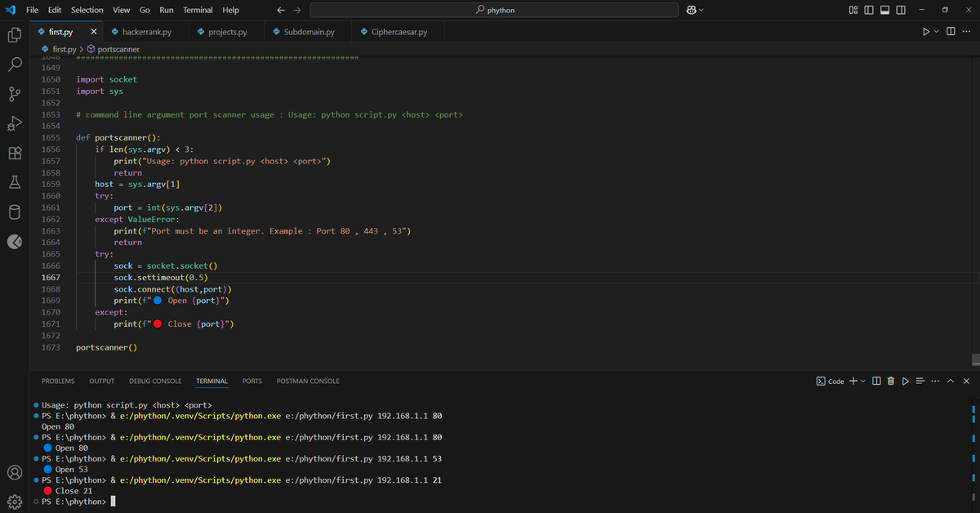Maximize panel with the up chevron
Screen dimensions: 980x513
coord(951,381)
